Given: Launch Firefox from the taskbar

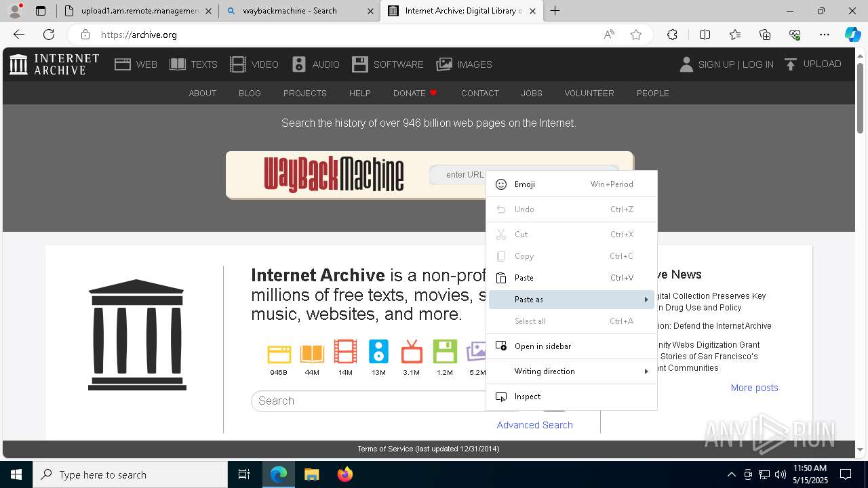Looking at the screenshot, I should [344, 475].
